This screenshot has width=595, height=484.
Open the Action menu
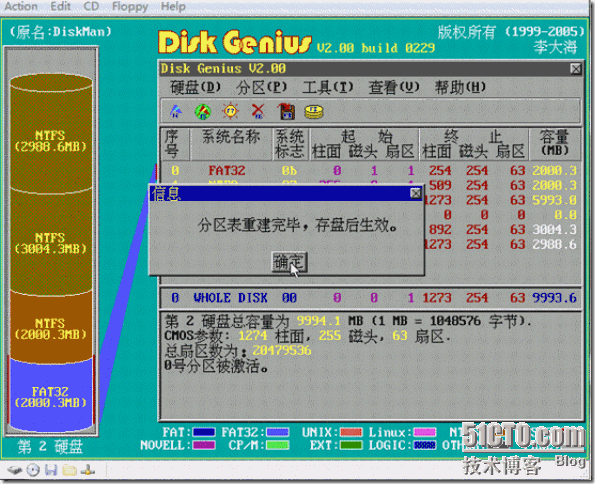coord(21,6)
